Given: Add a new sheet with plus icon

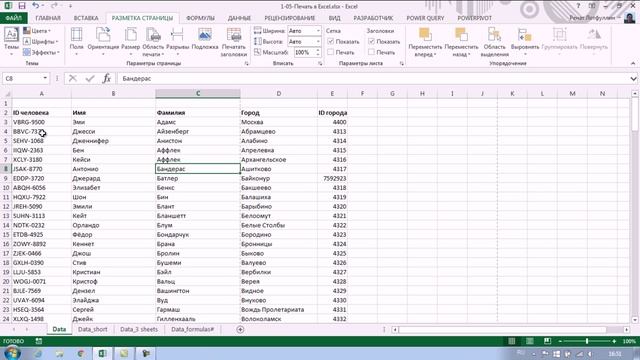Looking at the screenshot, I should pos(240,329).
